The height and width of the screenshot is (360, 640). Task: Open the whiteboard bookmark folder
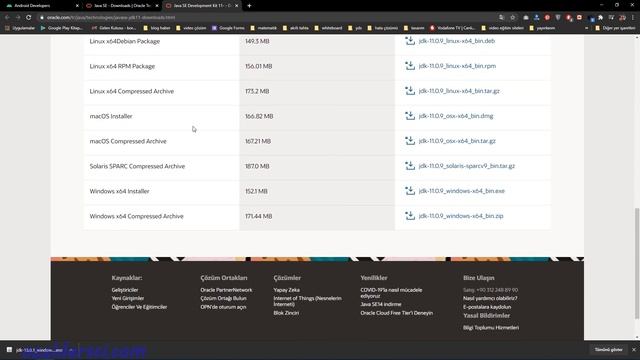pos(328,28)
